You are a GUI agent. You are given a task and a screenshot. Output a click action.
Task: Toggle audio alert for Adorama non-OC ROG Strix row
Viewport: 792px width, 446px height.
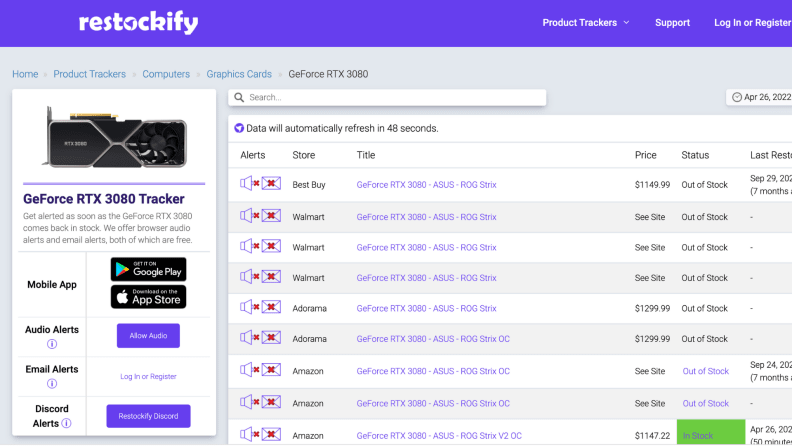250,307
